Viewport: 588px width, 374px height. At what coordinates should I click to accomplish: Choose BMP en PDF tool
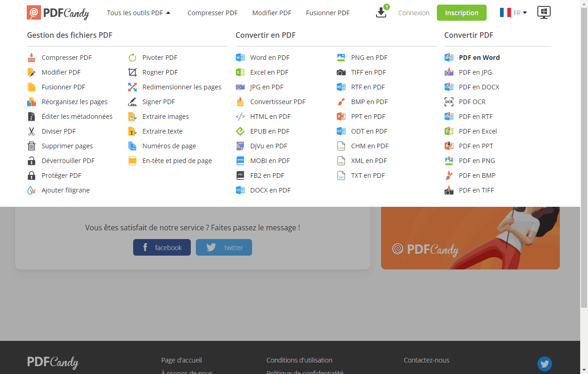pos(370,102)
